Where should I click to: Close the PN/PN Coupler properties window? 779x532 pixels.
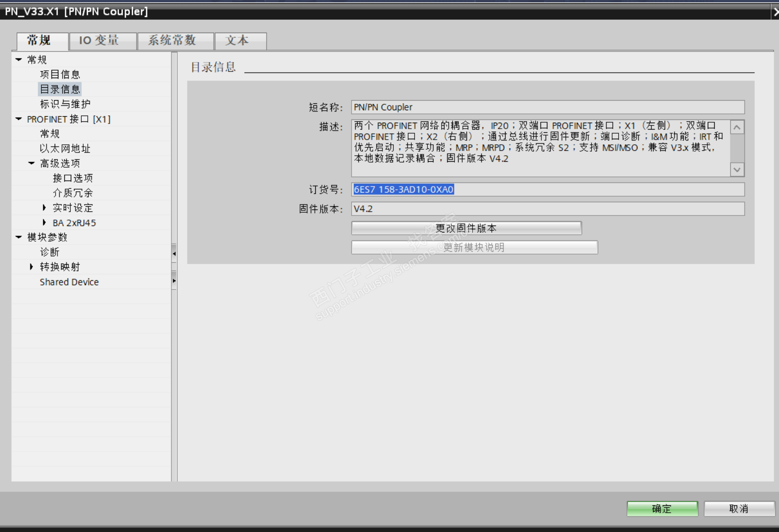point(775,12)
